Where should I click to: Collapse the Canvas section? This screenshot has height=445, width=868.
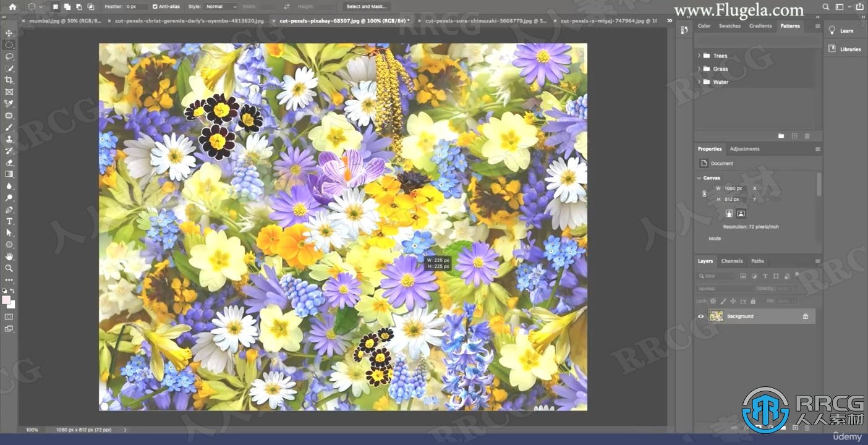(x=699, y=178)
